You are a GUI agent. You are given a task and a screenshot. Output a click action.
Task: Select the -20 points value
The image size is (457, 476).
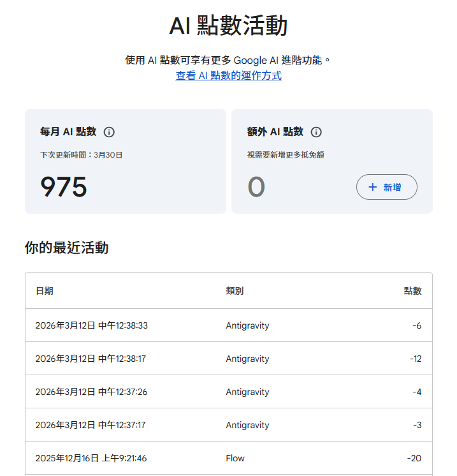[x=414, y=458]
